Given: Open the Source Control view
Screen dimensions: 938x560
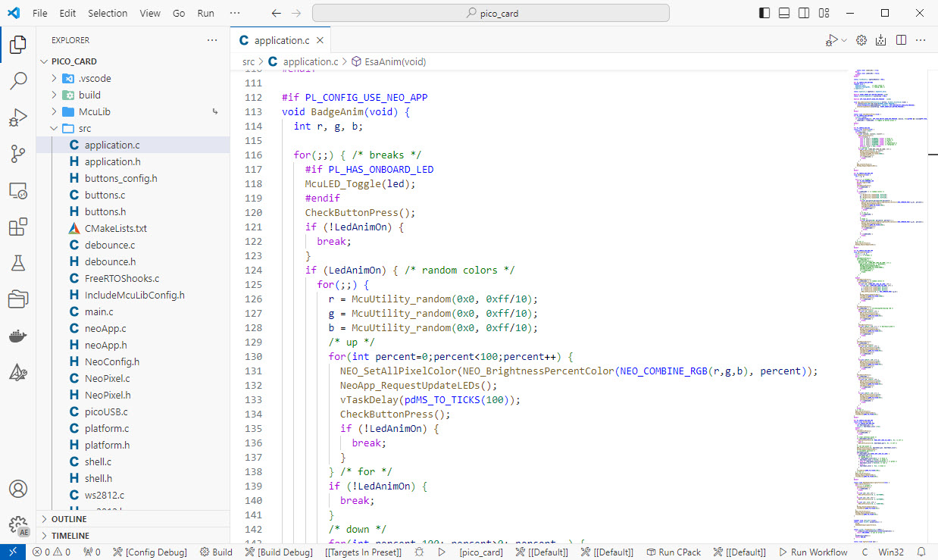Looking at the screenshot, I should (18, 154).
